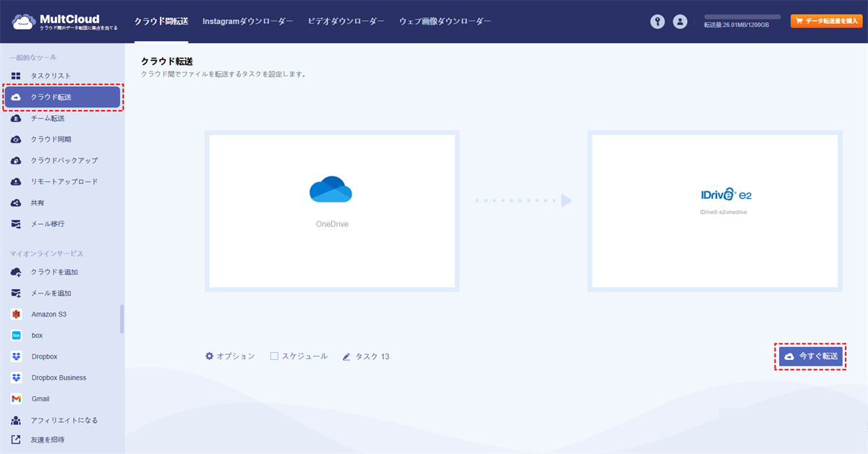Click the チーム転送 icon
The height and width of the screenshot is (454, 868).
point(16,119)
